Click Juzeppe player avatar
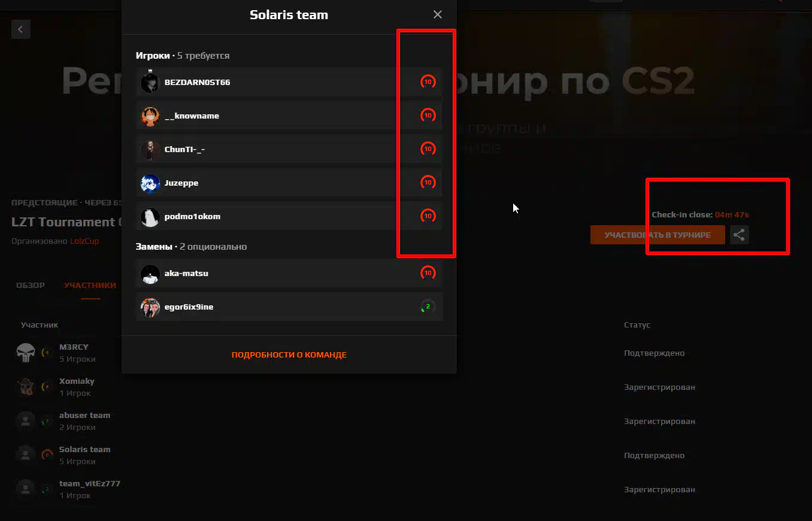Image resolution: width=812 pixels, height=521 pixels. 150,183
